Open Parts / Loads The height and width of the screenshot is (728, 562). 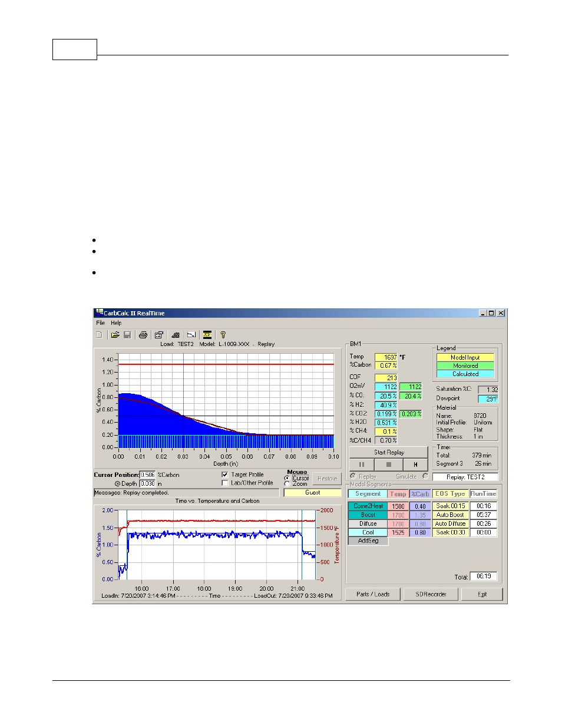click(373, 594)
